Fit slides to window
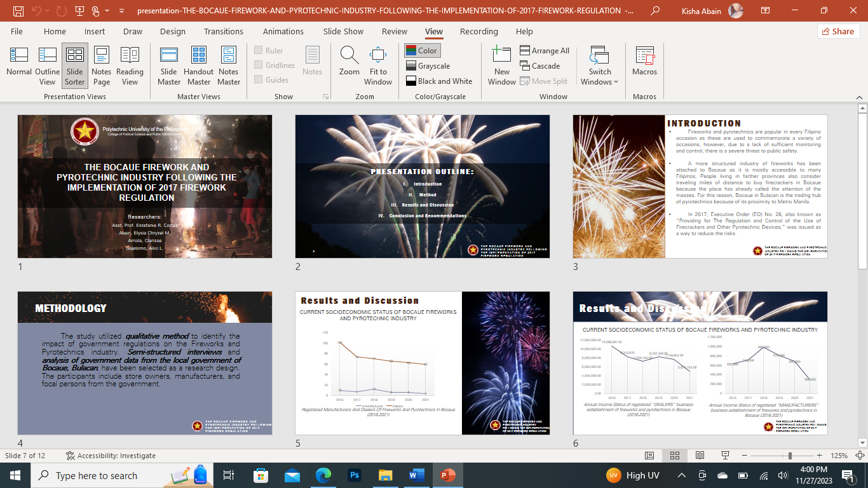 point(378,65)
